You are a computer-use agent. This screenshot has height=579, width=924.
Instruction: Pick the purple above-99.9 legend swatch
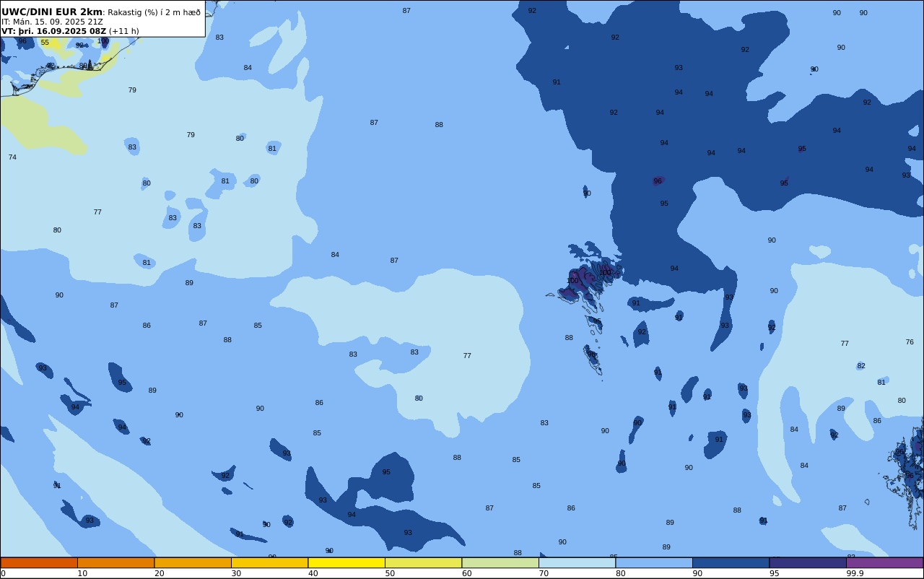[x=884, y=562]
